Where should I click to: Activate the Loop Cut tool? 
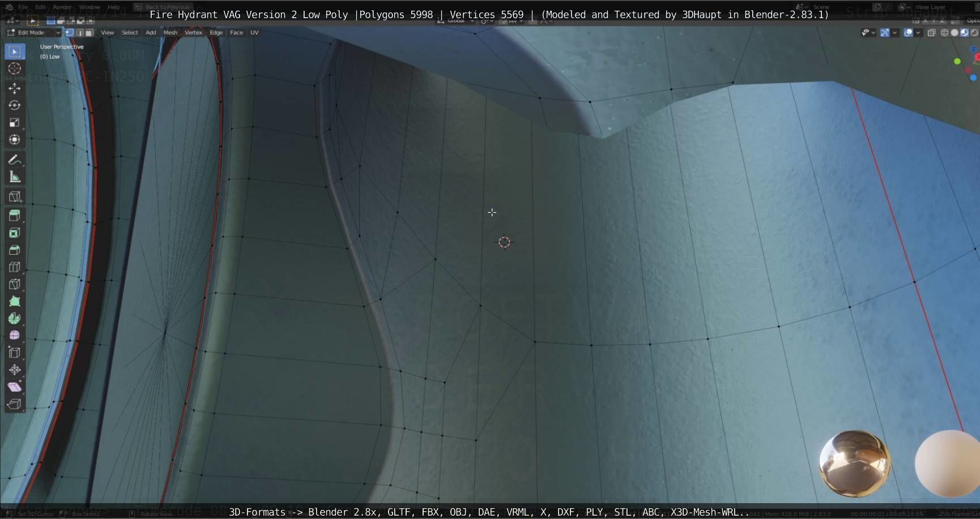15,267
